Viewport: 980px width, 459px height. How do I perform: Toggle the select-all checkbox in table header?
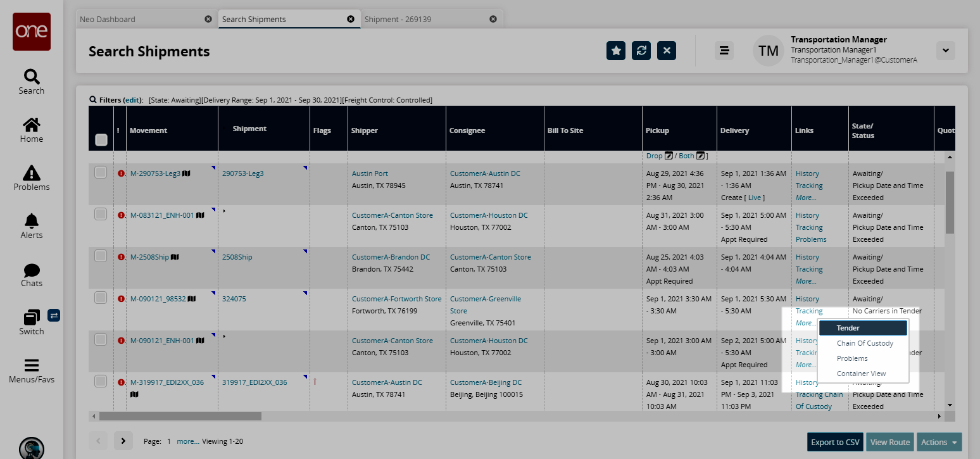click(101, 140)
